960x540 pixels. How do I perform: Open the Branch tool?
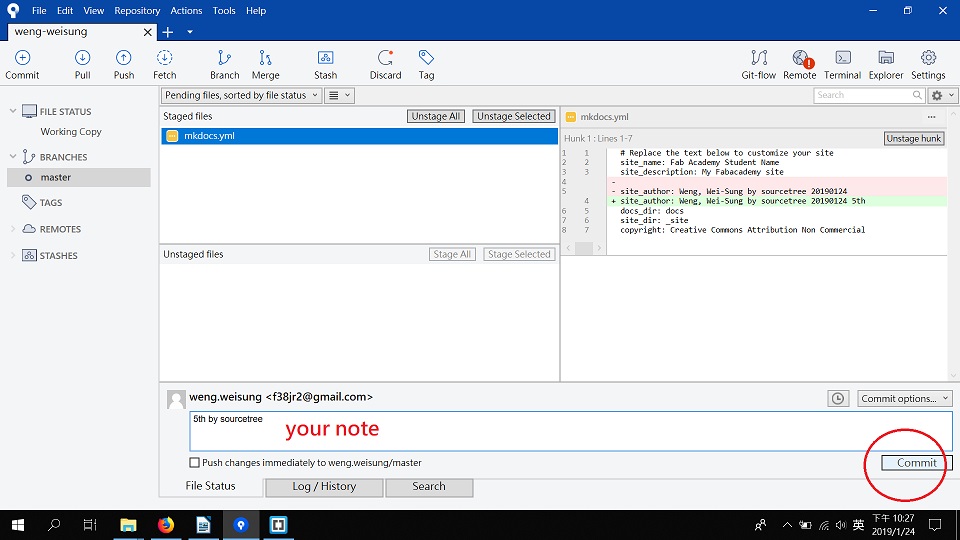coord(224,64)
